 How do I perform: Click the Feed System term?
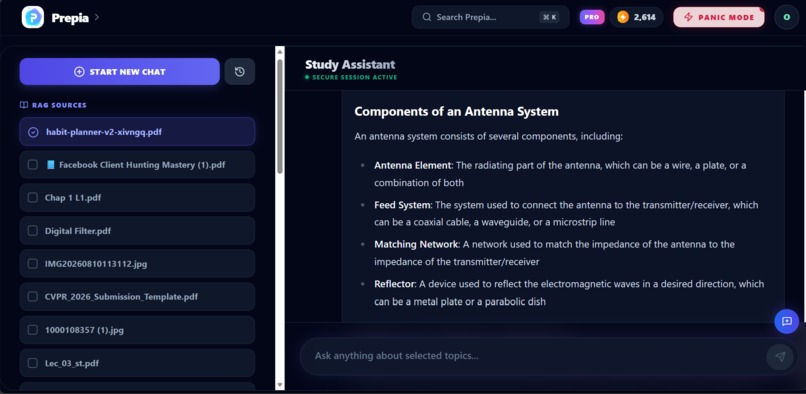coord(402,205)
